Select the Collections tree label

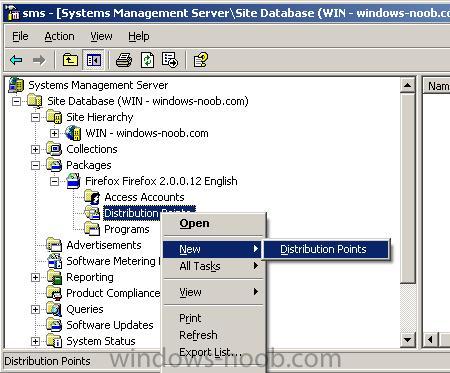tap(92, 149)
